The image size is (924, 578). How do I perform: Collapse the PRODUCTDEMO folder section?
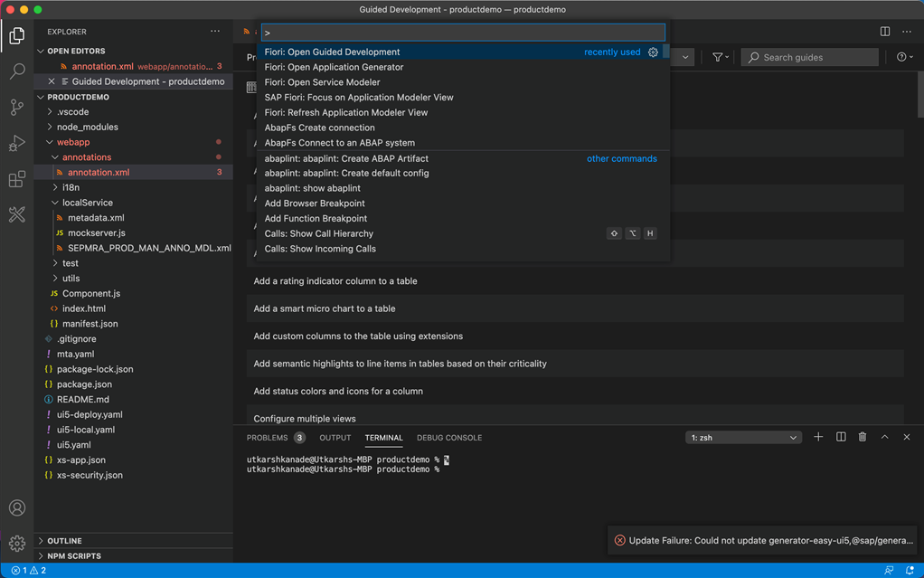[x=42, y=98]
